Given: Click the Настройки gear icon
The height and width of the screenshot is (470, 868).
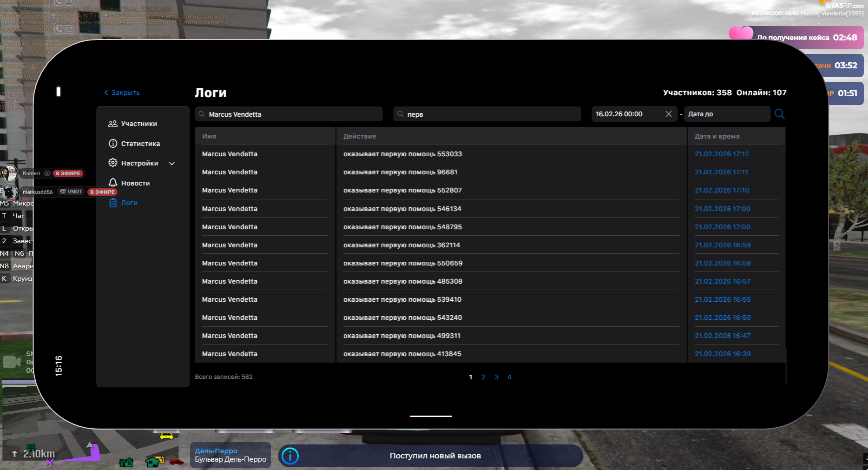Looking at the screenshot, I should [x=113, y=163].
